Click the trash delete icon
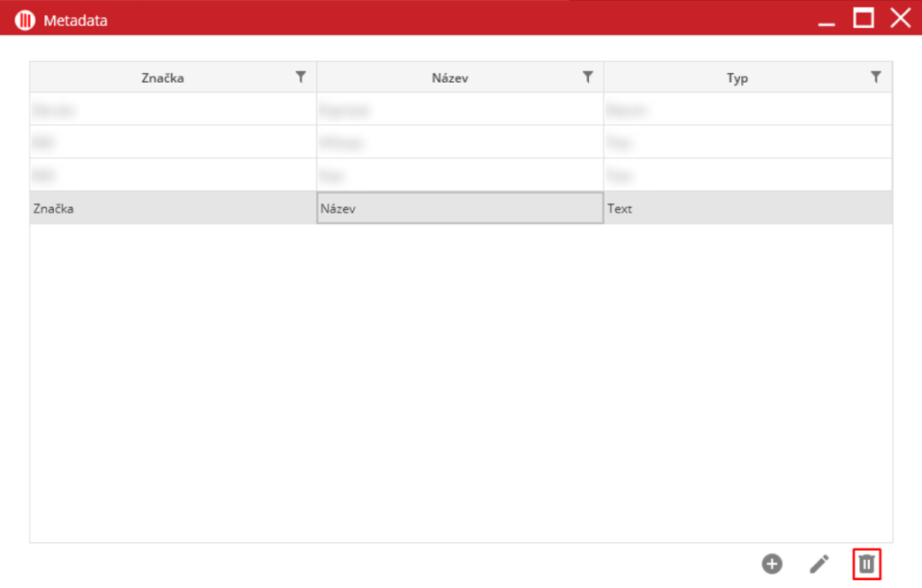Screen dimensions: 922x588 (x=866, y=564)
